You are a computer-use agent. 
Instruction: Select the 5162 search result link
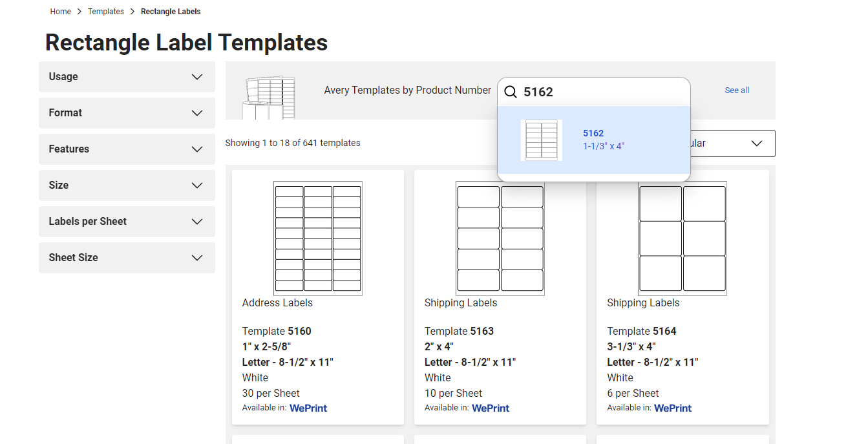point(593,133)
